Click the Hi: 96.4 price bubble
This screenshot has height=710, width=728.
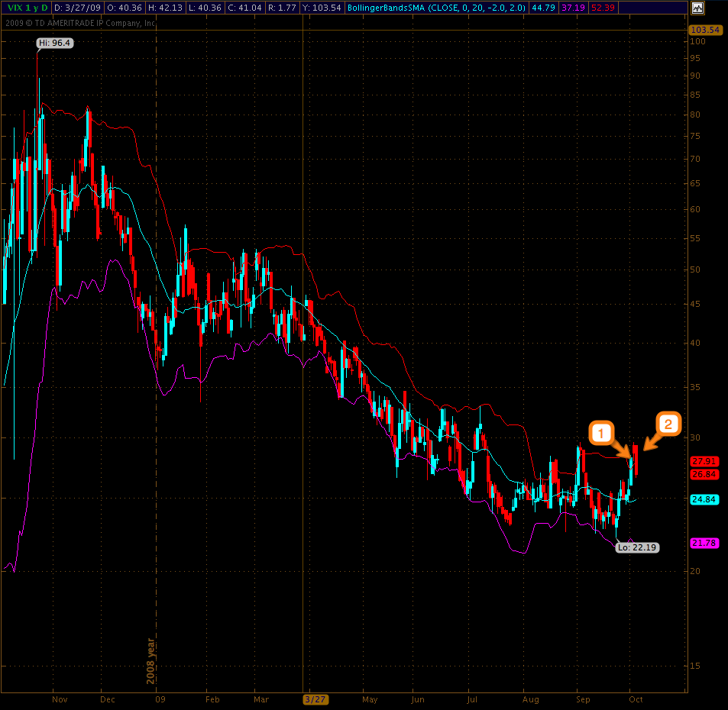[54, 44]
